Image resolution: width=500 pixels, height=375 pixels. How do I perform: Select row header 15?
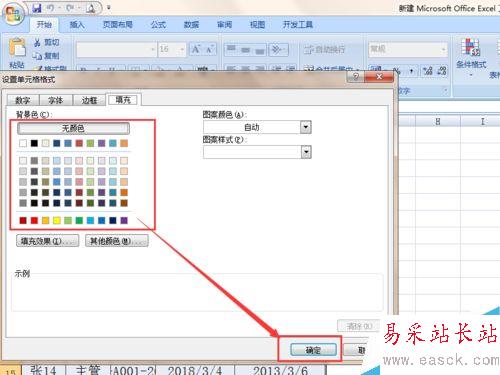click(10, 371)
